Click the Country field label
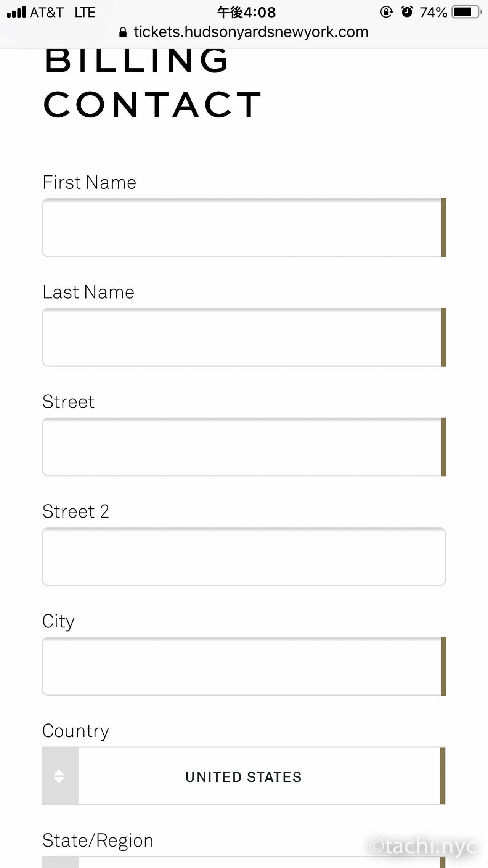Viewport: 488px width, 868px height. tap(76, 731)
